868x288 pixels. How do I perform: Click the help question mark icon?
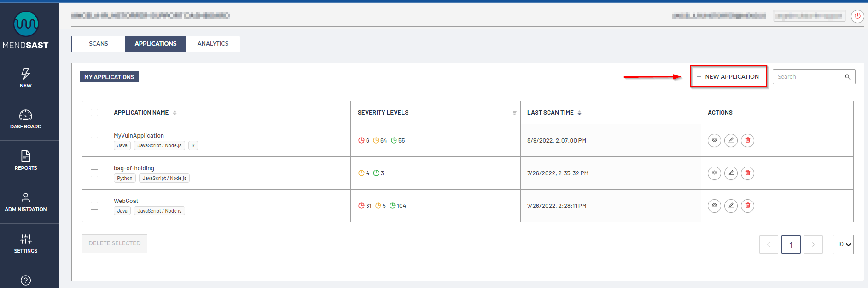[x=26, y=280]
